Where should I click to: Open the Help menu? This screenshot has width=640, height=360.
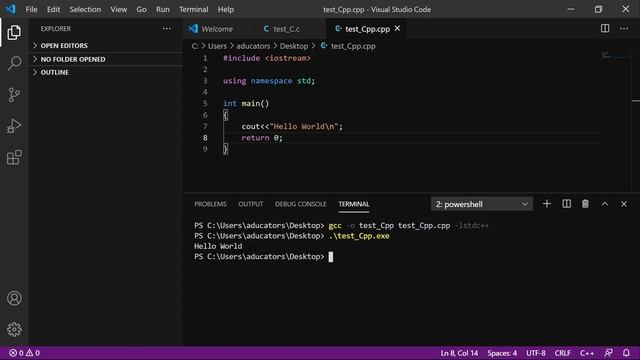click(226, 9)
